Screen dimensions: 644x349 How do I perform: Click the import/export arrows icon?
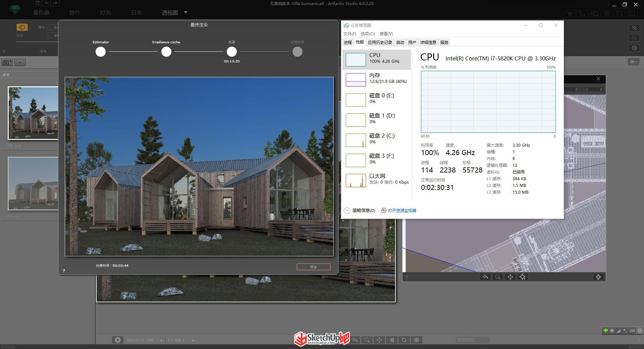(x=582, y=13)
